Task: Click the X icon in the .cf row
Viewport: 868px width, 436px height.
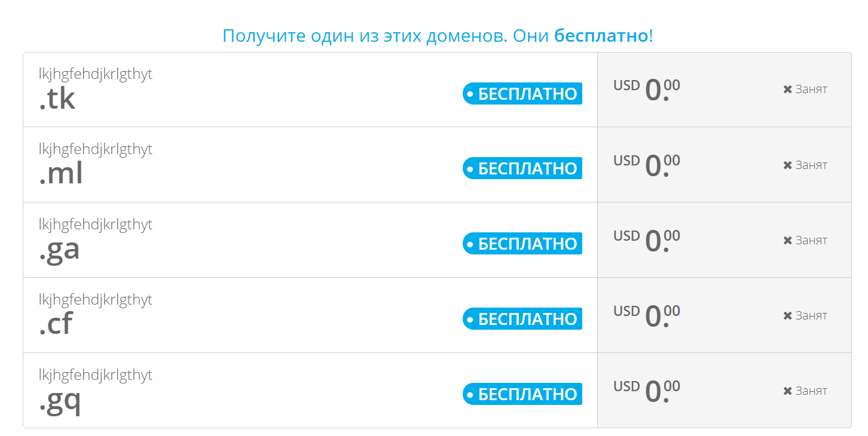Action: tap(787, 316)
